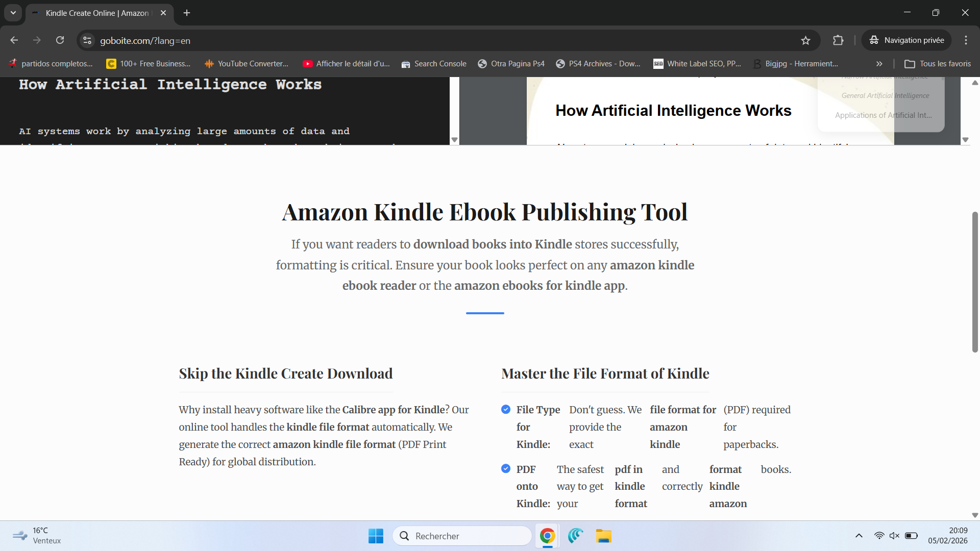Show hidden system tray icons chevron
The width and height of the screenshot is (980, 551).
tap(859, 536)
